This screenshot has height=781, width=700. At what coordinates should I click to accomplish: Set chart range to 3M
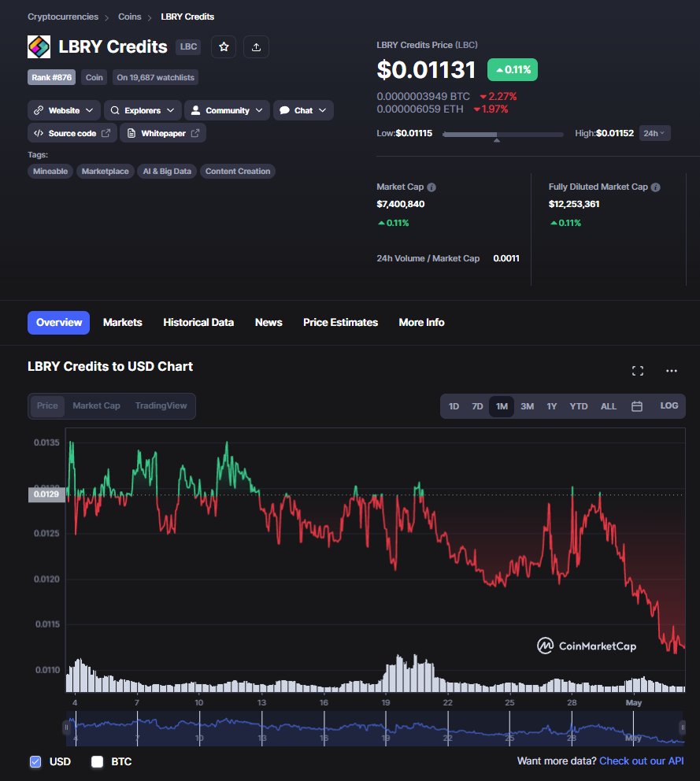527,406
